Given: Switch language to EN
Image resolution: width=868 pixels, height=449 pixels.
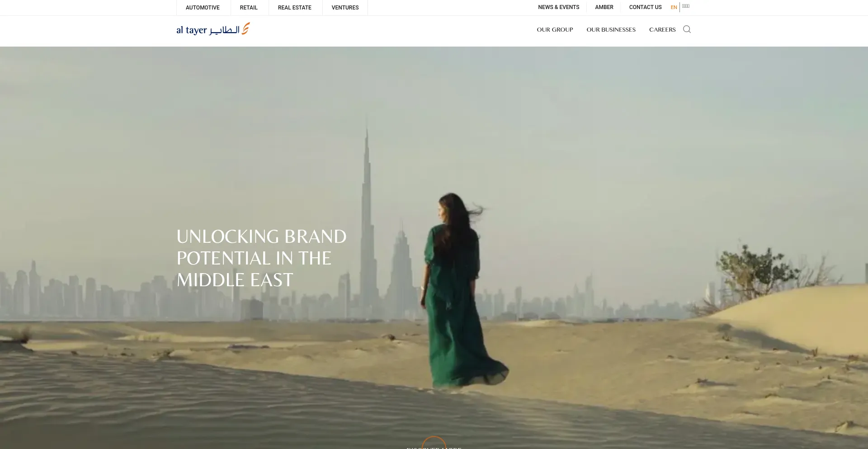Looking at the screenshot, I should click(x=674, y=7).
